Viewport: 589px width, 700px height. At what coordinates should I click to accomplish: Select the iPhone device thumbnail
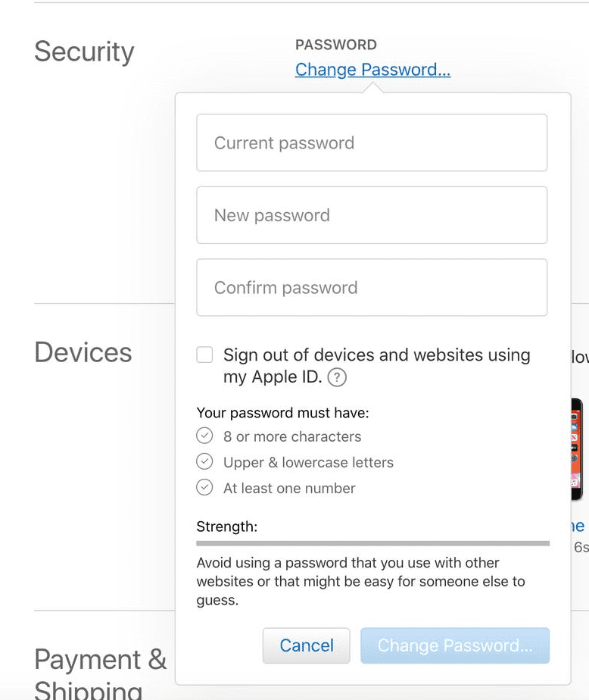(x=578, y=449)
